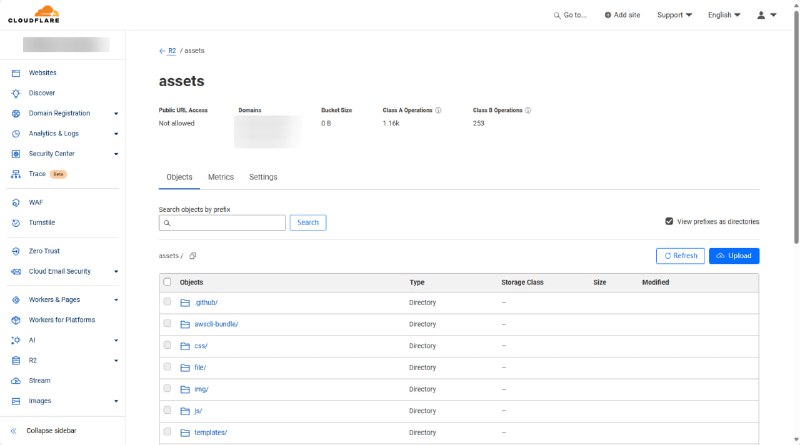Image resolution: width=800 pixels, height=445 pixels.
Task: Open Stream via its cloud icon
Action: click(15, 381)
